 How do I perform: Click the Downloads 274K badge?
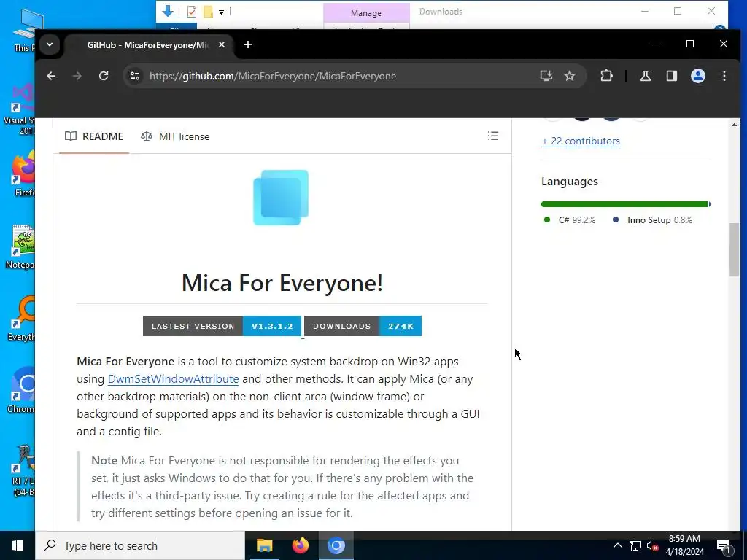pos(363,326)
